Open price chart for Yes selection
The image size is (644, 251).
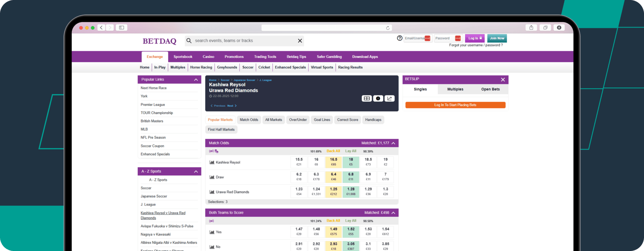click(212, 232)
